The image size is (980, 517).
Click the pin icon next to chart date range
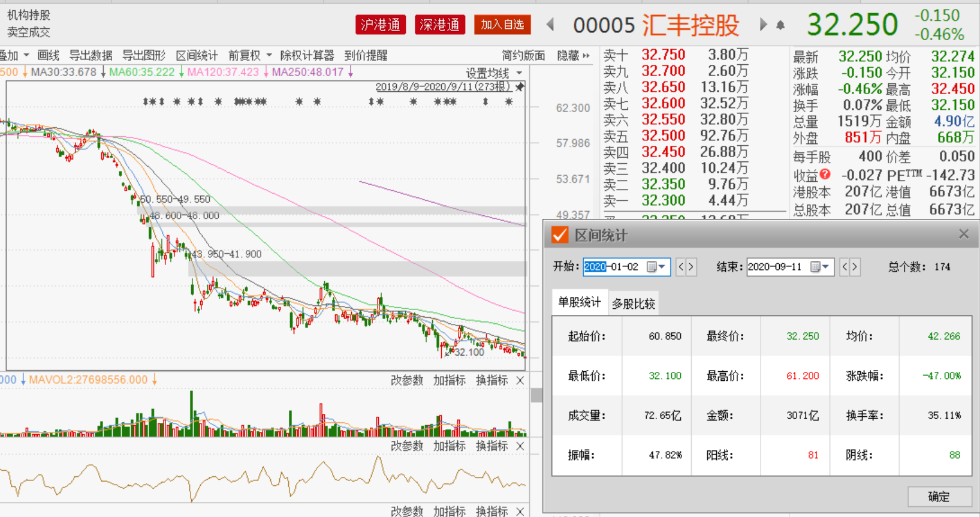point(520,87)
